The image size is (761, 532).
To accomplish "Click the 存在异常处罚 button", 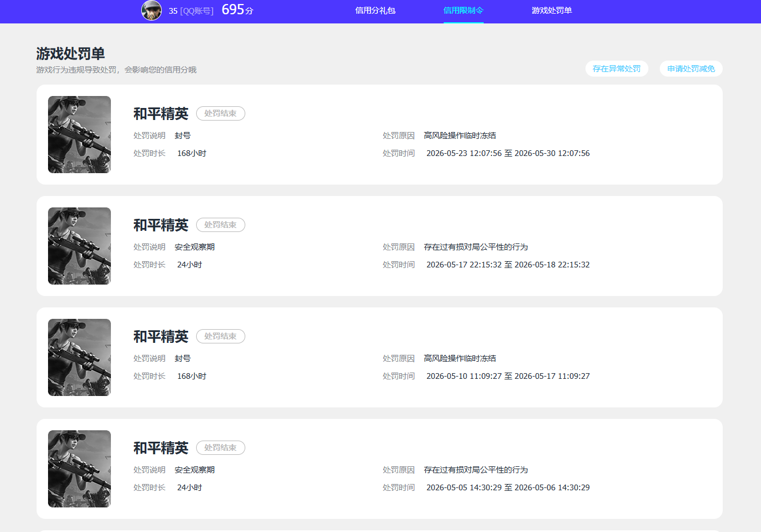I will click(x=617, y=69).
